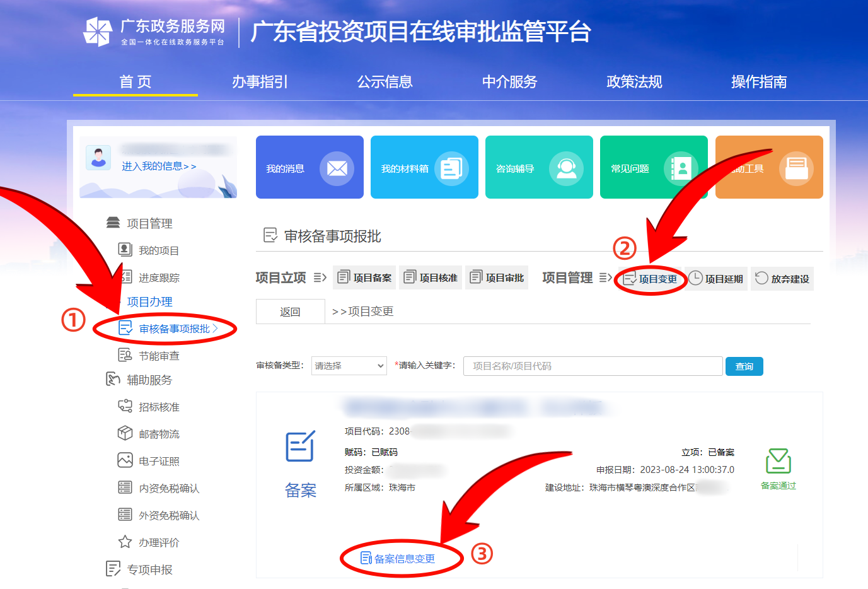Open 辅助工具 helper tools
The height and width of the screenshot is (589, 868).
click(769, 167)
